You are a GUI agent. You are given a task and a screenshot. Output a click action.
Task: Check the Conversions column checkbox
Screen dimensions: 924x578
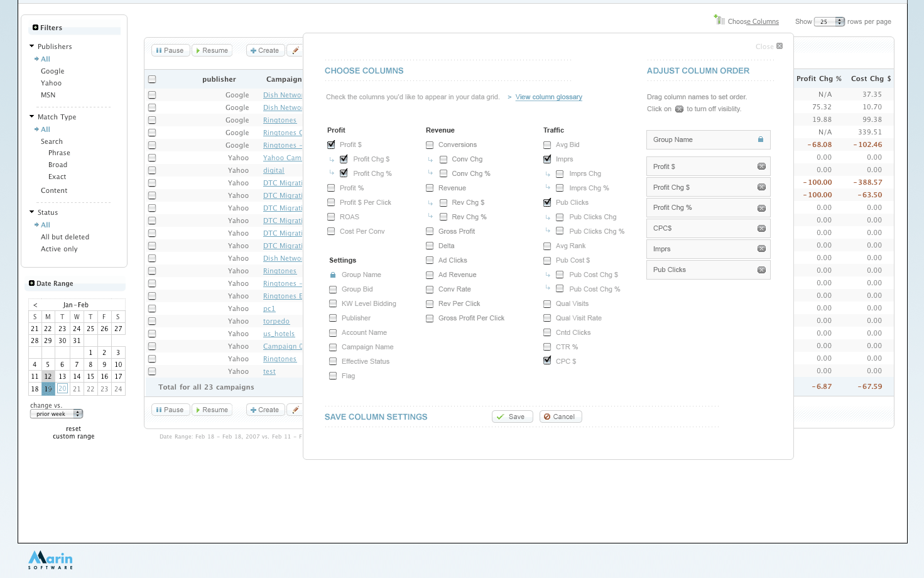point(430,145)
